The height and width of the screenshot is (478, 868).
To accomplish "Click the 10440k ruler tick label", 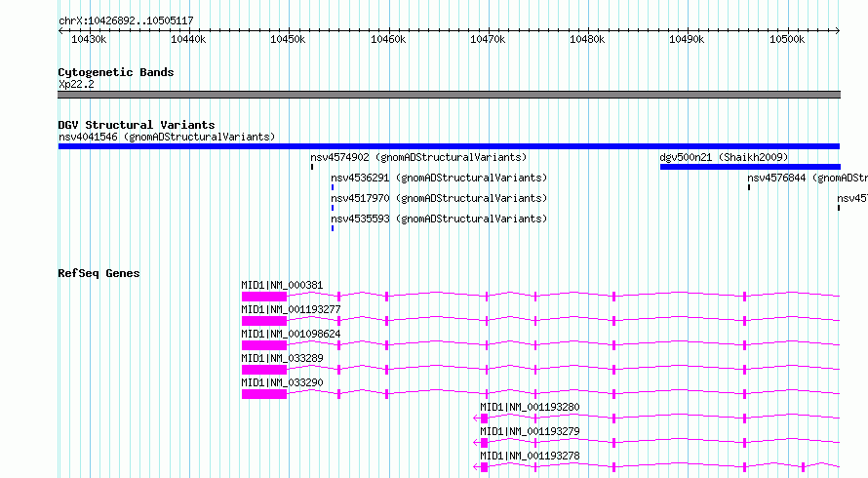I will (x=188, y=39).
